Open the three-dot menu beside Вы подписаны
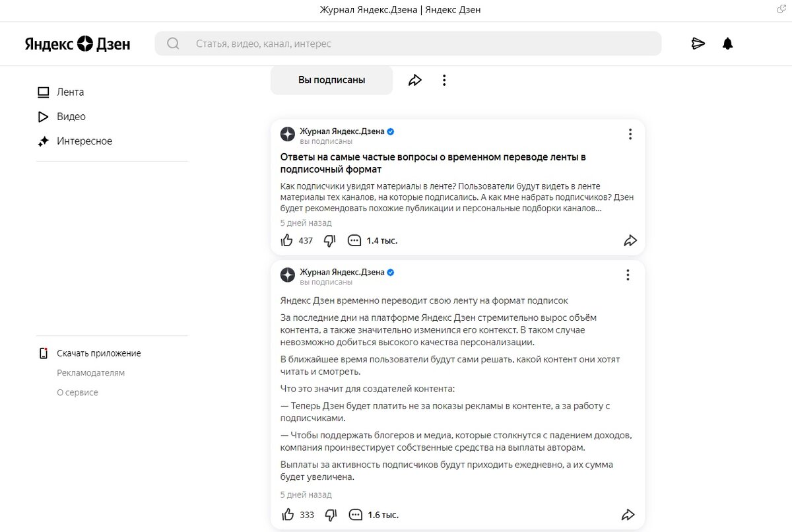Image resolution: width=792 pixels, height=532 pixels. (444, 79)
